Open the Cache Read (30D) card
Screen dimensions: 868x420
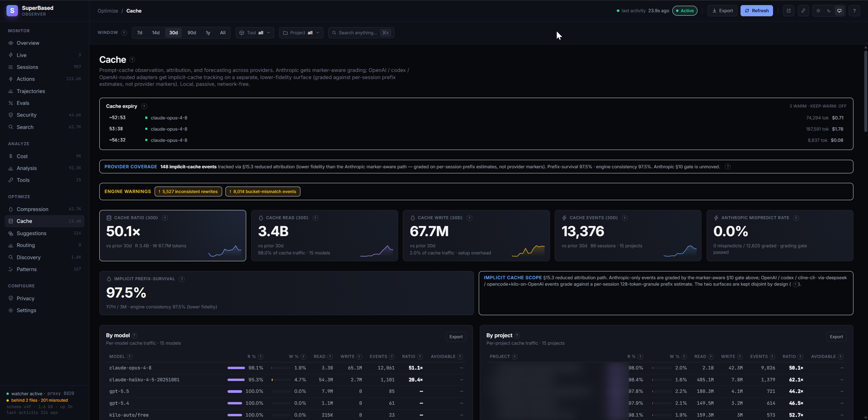[324, 236]
